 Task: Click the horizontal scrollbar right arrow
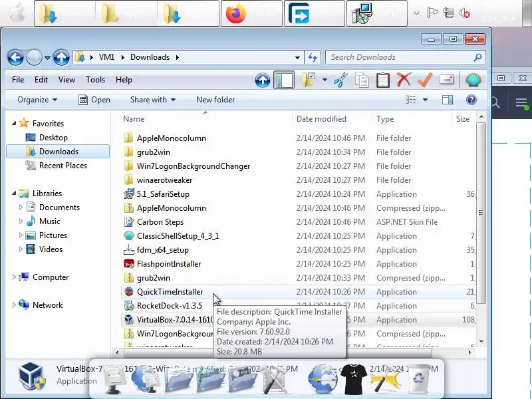[470, 353]
